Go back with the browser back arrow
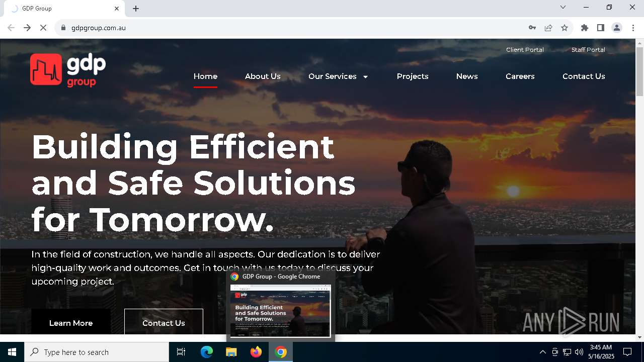 pos(11,28)
